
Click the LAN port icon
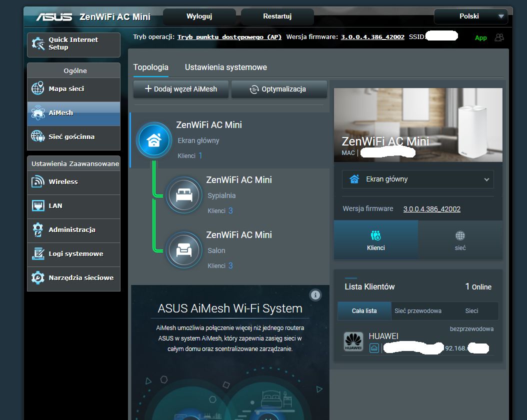coord(38,205)
